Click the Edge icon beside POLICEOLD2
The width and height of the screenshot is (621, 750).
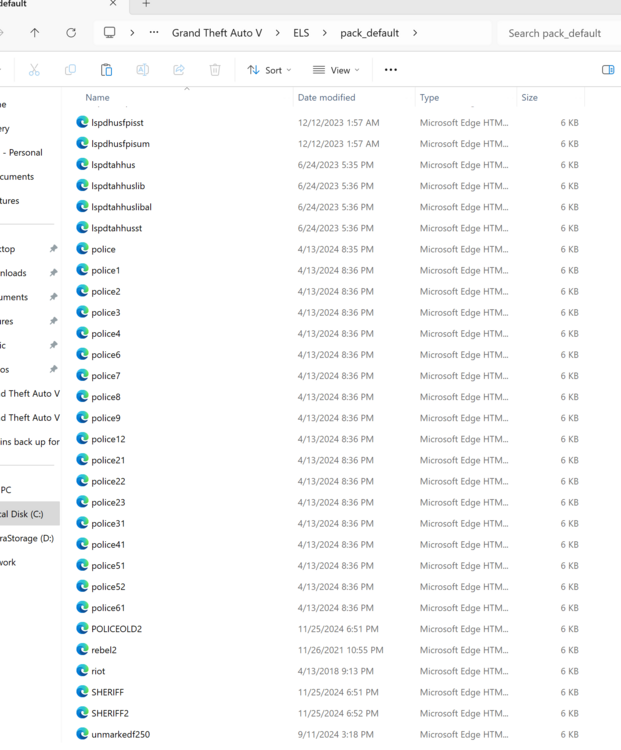coord(82,629)
